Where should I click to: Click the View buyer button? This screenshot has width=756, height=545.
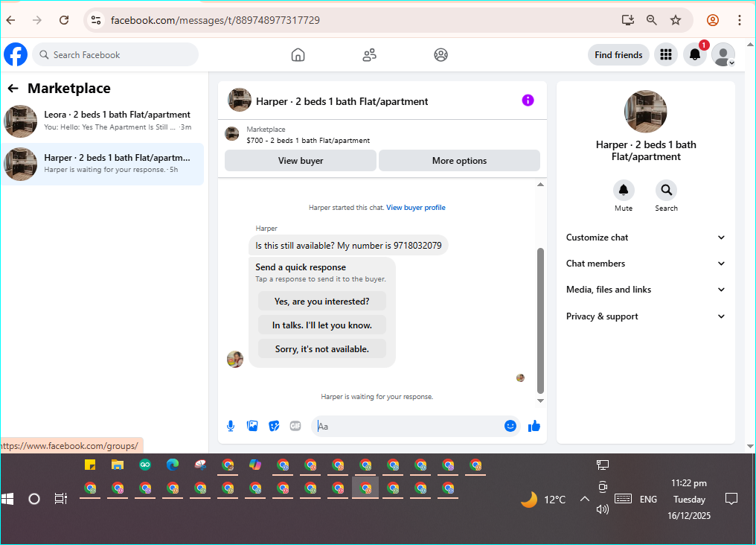click(x=301, y=161)
